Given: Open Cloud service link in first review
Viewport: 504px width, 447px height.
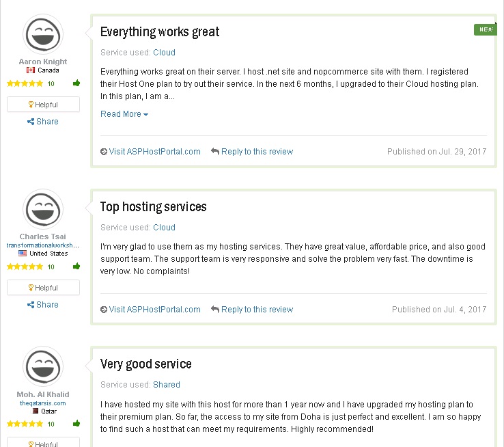Looking at the screenshot, I should pyautogui.click(x=164, y=53).
